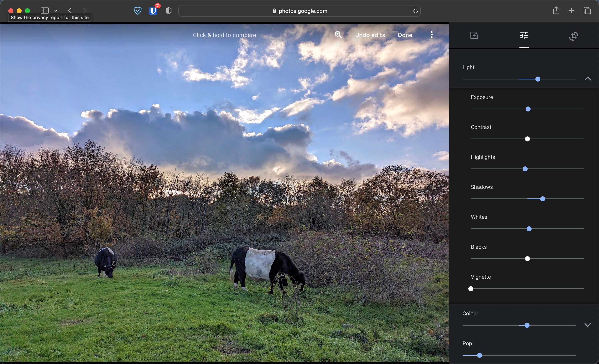Click the Shadows slider handle
The width and height of the screenshot is (599, 364).
pos(542,199)
